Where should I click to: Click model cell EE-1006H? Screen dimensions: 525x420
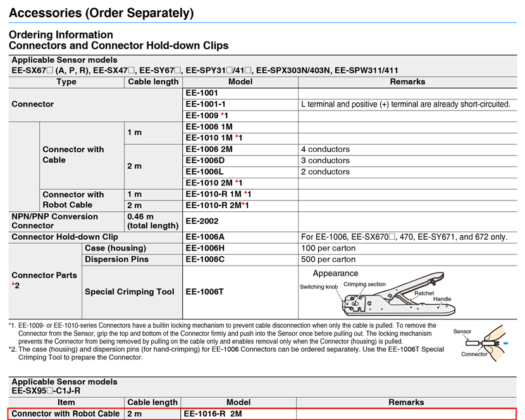[x=240, y=249]
